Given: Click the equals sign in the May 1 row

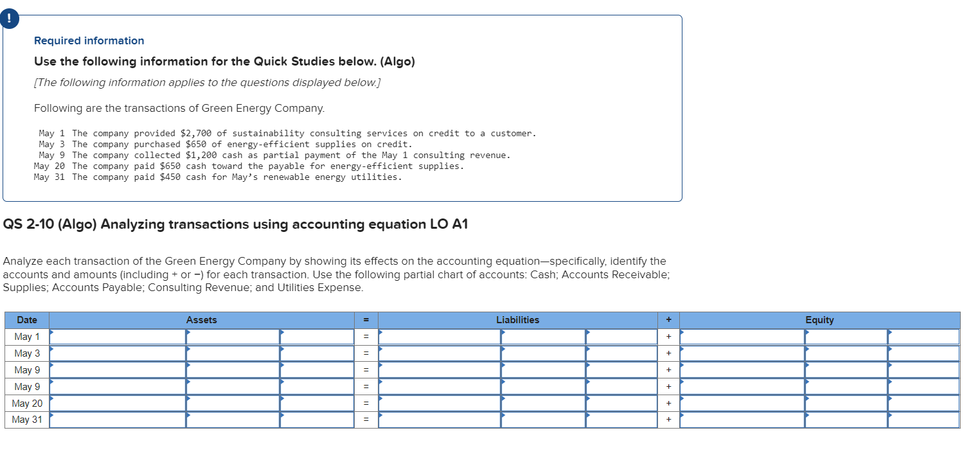Looking at the screenshot, I should click(366, 337).
